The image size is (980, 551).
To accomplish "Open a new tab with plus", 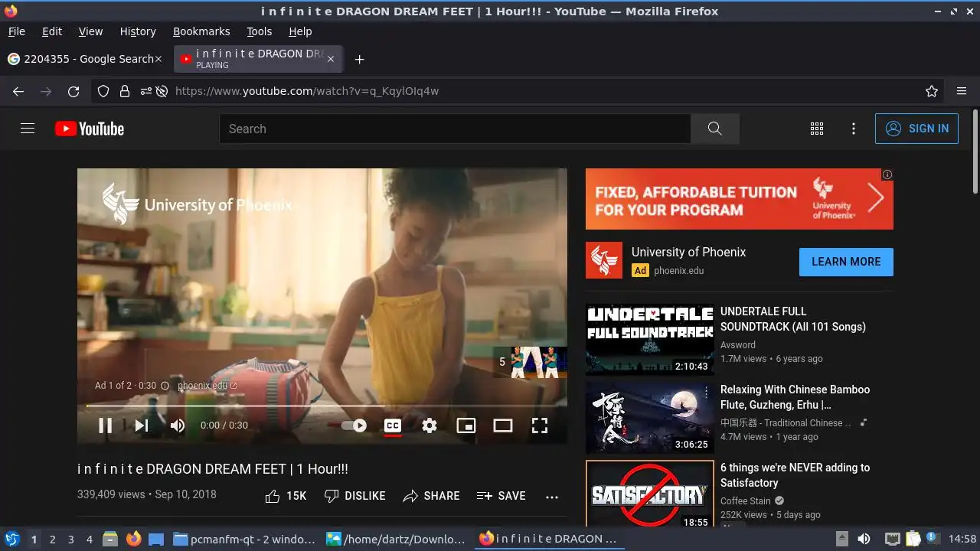I will tap(359, 59).
